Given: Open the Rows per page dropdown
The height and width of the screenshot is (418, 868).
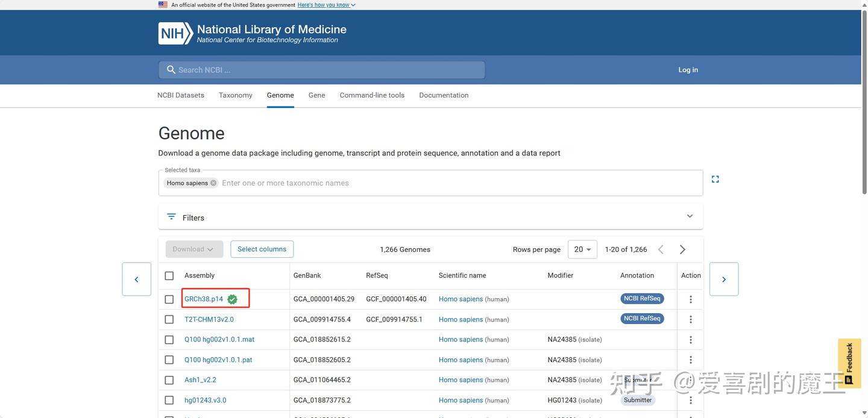Looking at the screenshot, I should click(582, 249).
